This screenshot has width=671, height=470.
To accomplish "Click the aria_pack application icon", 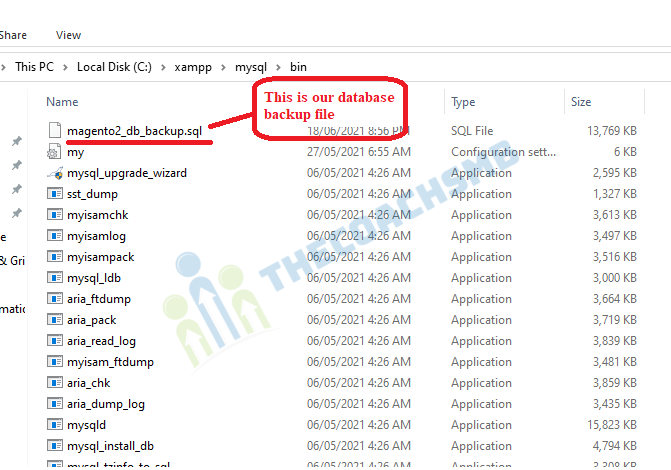I will coord(55,319).
